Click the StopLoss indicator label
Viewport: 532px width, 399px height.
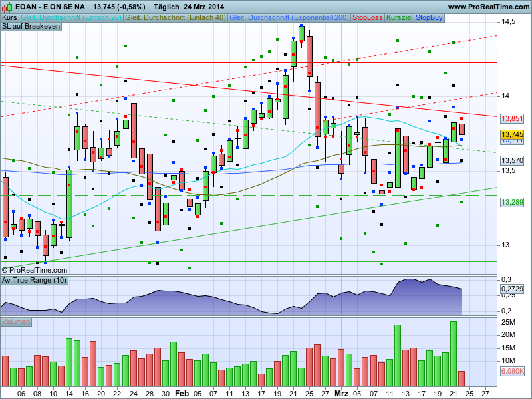[x=368, y=18]
